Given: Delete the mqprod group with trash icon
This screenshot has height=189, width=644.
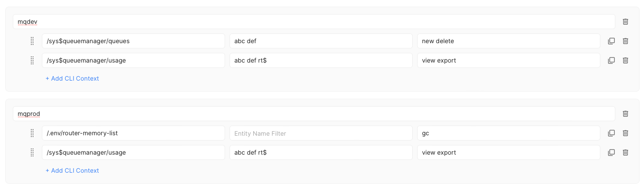Looking at the screenshot, I should (625, 114).
